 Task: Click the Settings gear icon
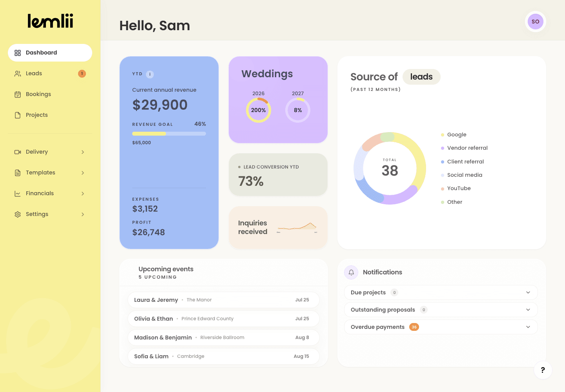click(18, 214)
